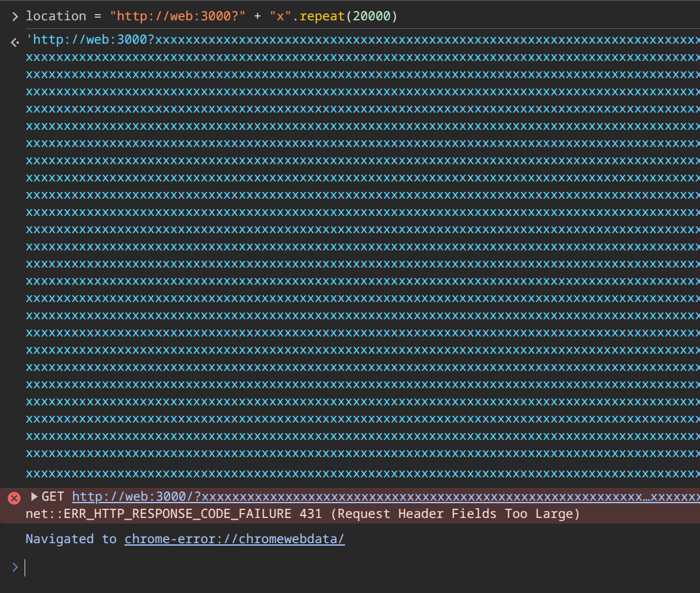Viewport: 700px width, 593px height.
Task: Click the "location" keyword in the command
Action: click(55, 16)
